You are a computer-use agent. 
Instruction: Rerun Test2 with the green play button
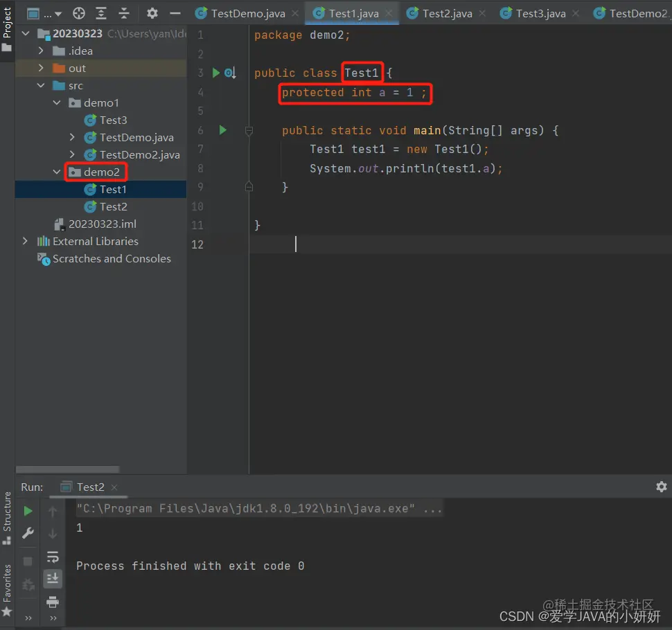28,511
